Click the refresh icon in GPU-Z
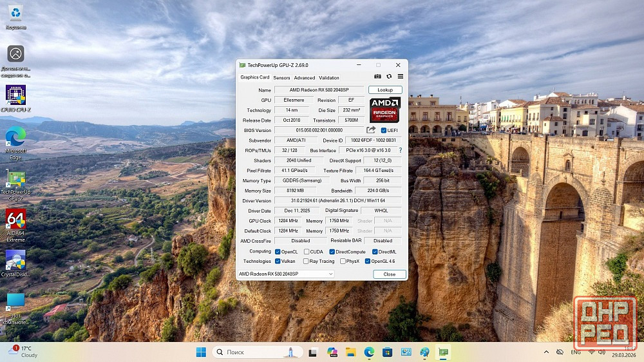The width and height of the screenshot is (644, 362). (x=389, y=77)
